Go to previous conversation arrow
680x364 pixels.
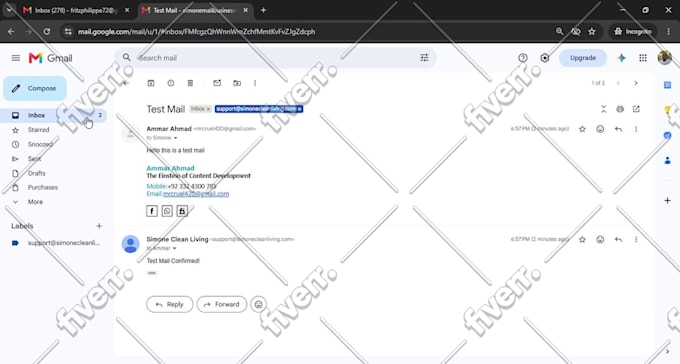pyautogui.click(x=618, y=83)
